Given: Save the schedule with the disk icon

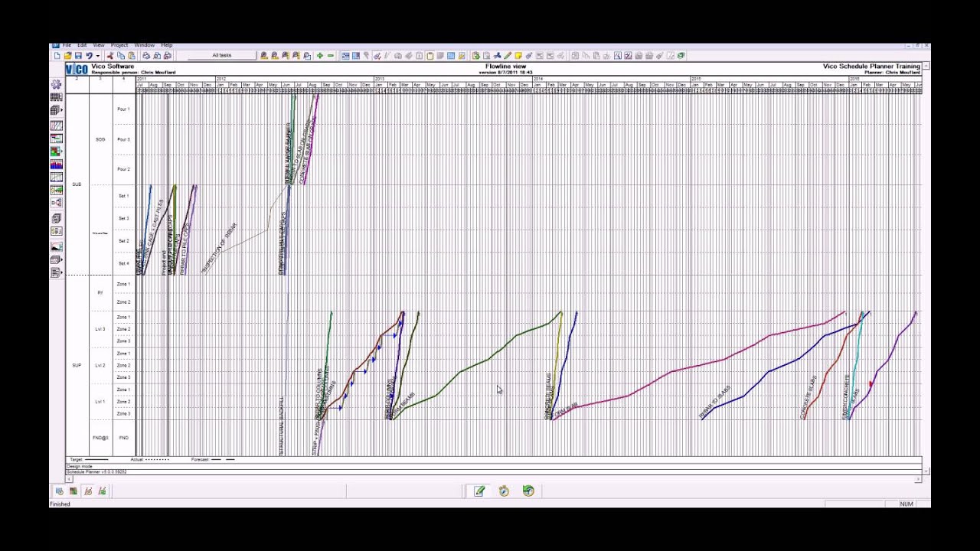Looking at the screenshot, I should pyautogui.click(x=78, y=55).
